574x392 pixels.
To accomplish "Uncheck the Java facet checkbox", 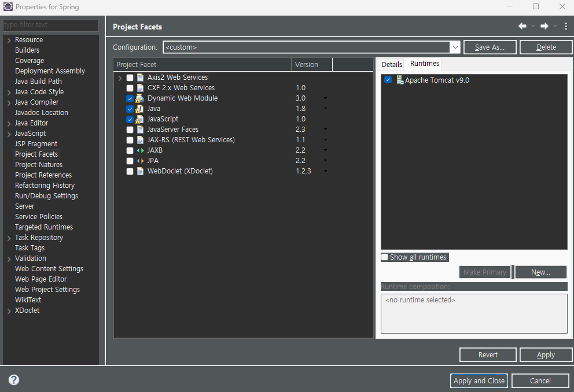I will [130, 109].
